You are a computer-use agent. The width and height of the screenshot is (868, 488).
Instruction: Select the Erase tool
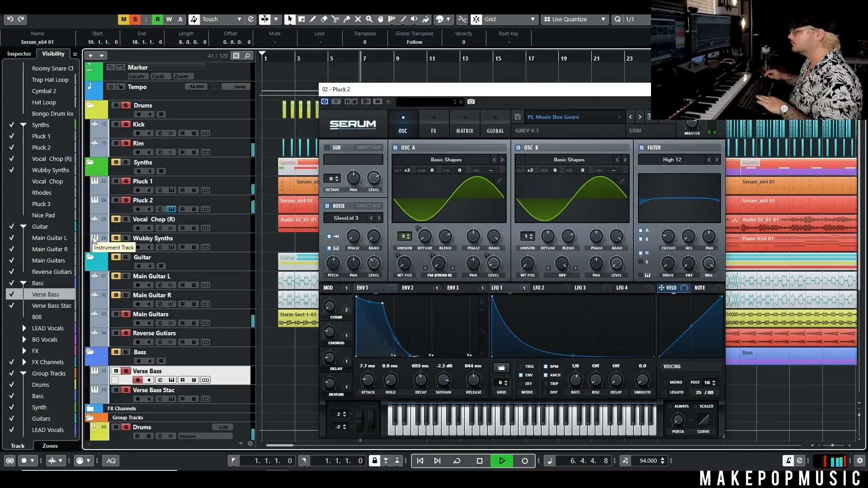pos(324,19)
